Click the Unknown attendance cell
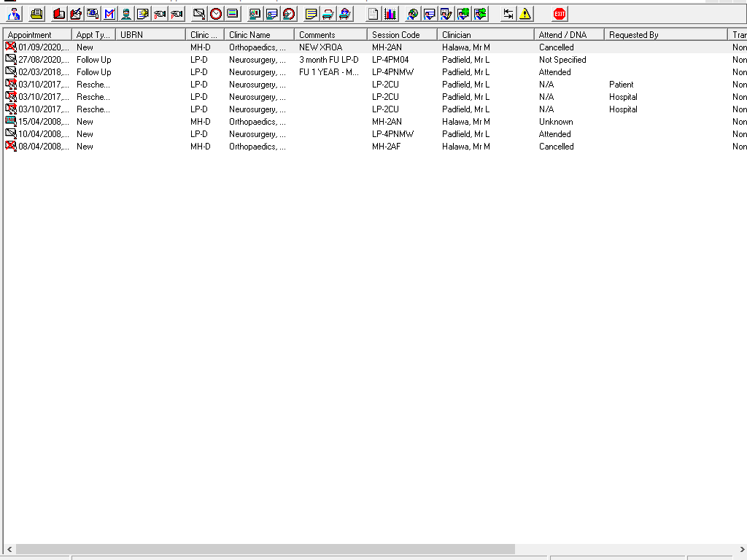The image size is (747, 560). [x=555, y=122]
